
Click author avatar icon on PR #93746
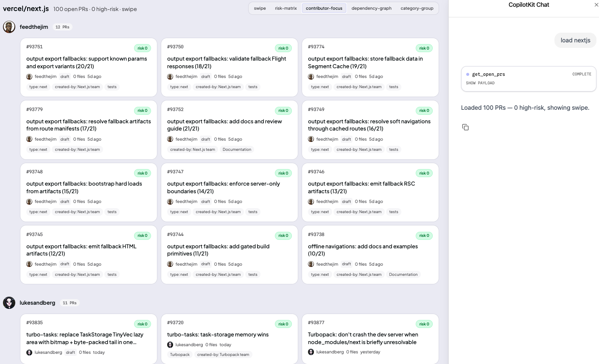[x=311, y=202]
